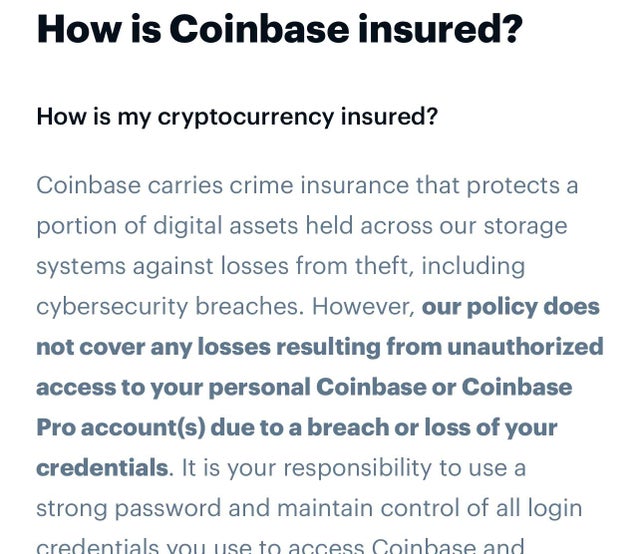
Task: Click the bold phrase "not cover any losses"
Action: point(153,347)
